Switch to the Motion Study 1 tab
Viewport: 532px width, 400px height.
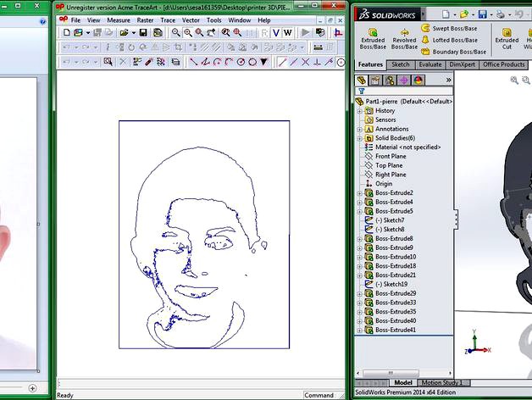pyautogui.click(x=442, y=383)
